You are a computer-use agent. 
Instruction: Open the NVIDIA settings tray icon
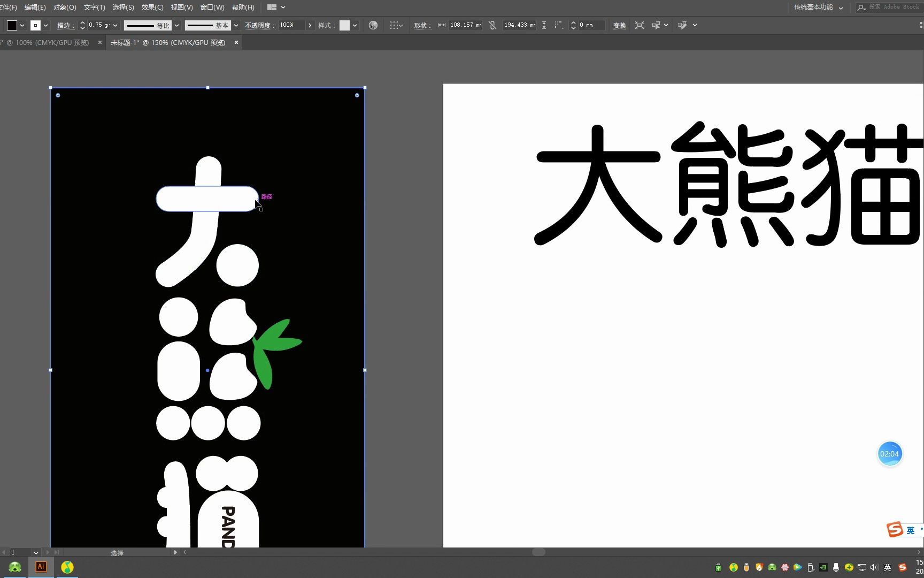tap(823, 567)
